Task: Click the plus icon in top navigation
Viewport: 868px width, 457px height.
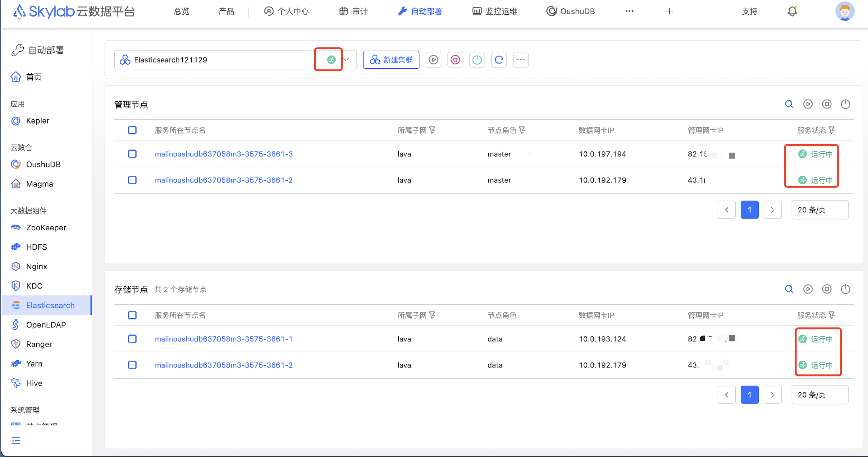Action: click(x=669, y=12)
